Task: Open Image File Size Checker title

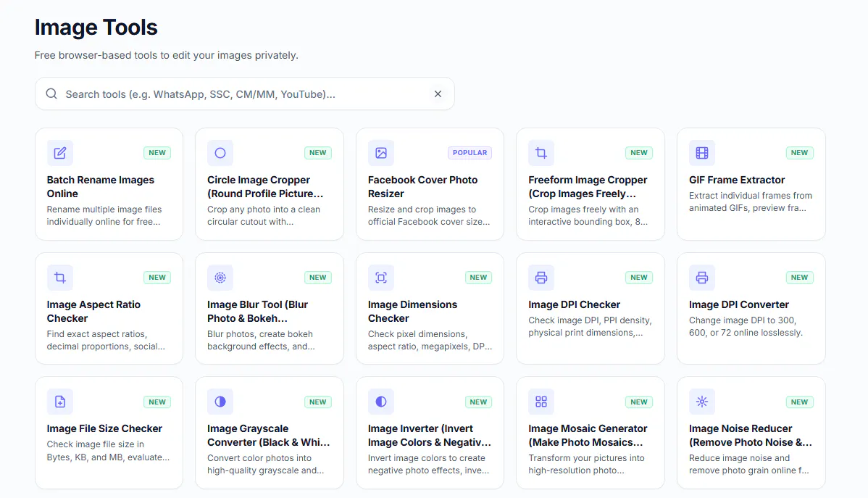Action: 104,428
